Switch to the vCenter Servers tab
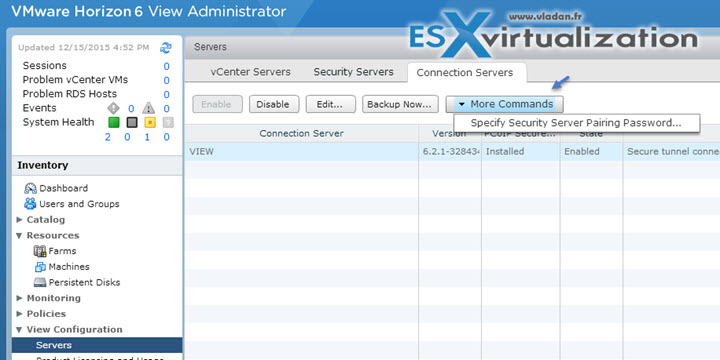The image size is (720, 360). pyautogui.click(x=250, y=72)
